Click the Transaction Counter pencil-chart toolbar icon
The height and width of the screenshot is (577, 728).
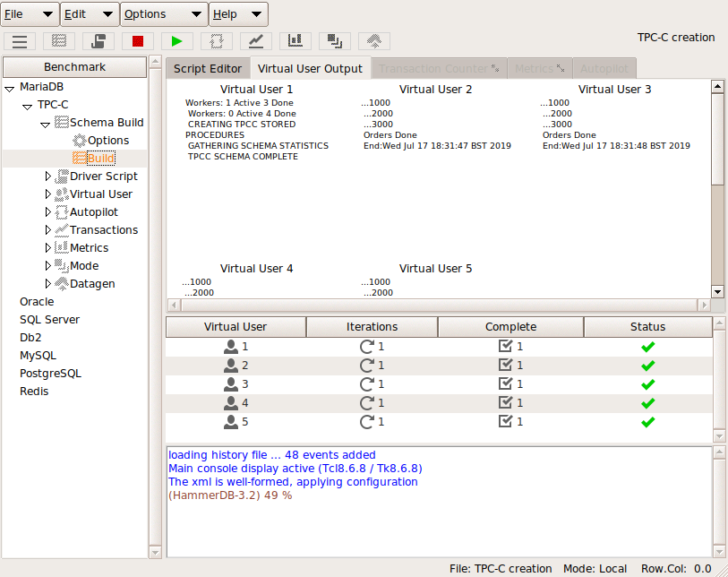click(x=256, y=41)
